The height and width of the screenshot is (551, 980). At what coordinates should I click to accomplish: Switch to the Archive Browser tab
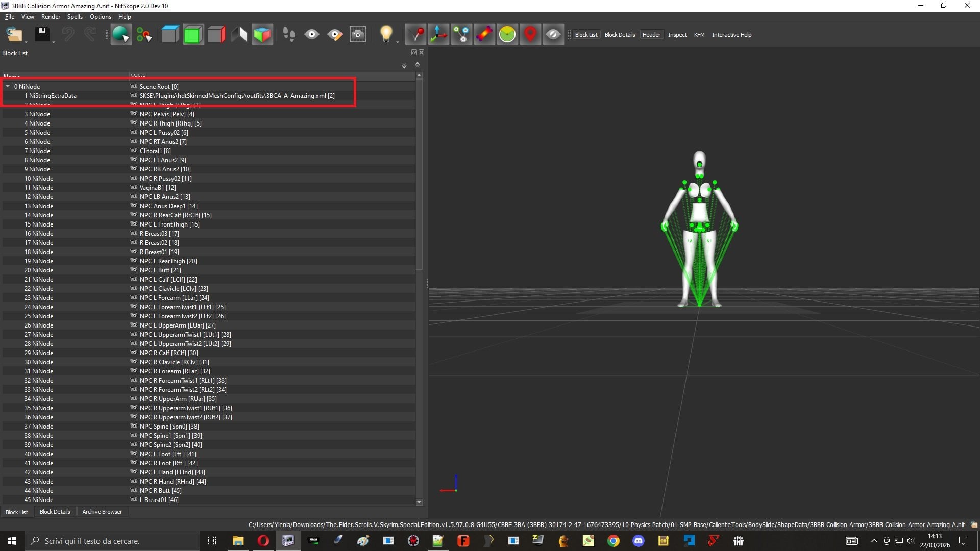(102, 512)
